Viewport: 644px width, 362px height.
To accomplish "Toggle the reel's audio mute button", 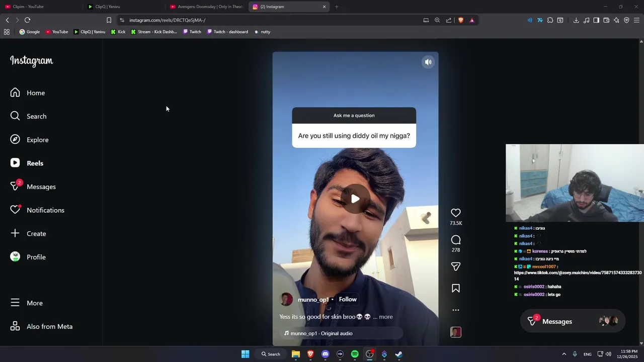I will click(x=428, y=62).
